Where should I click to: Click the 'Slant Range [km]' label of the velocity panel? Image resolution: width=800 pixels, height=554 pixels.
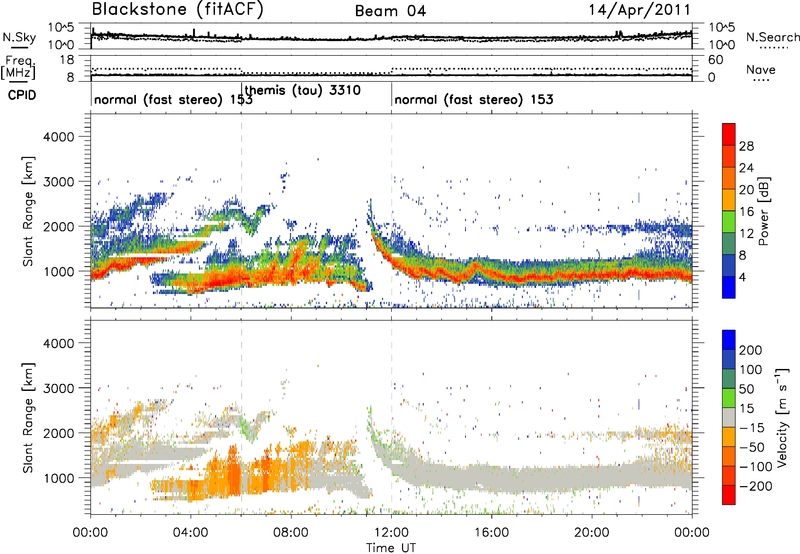(29, 418)
